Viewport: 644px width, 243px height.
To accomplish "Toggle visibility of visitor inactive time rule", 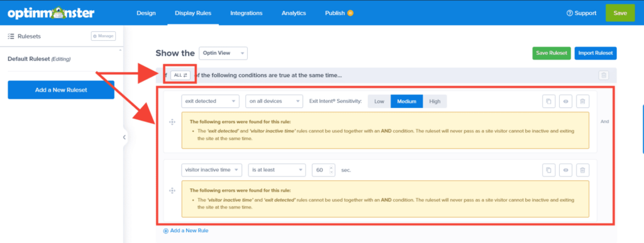I will (565, 170).
